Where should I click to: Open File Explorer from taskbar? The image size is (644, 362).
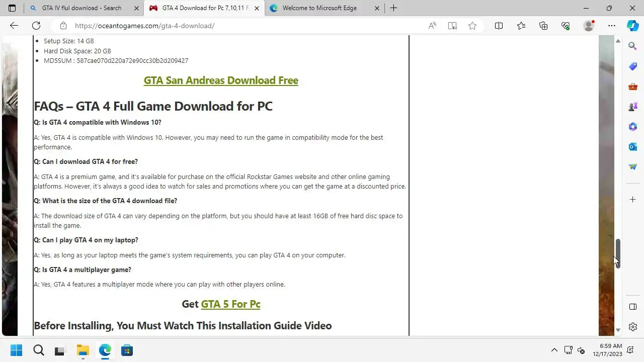83,350
